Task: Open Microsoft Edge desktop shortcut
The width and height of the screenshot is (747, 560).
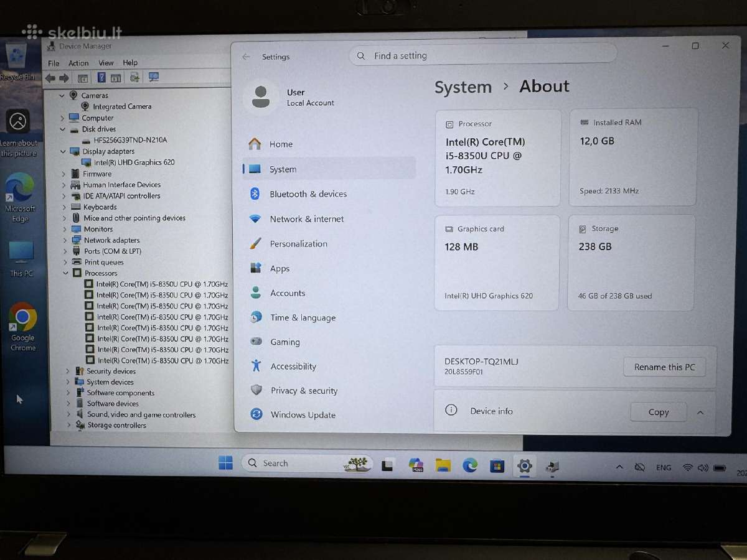Action: [x=20, y=197]
